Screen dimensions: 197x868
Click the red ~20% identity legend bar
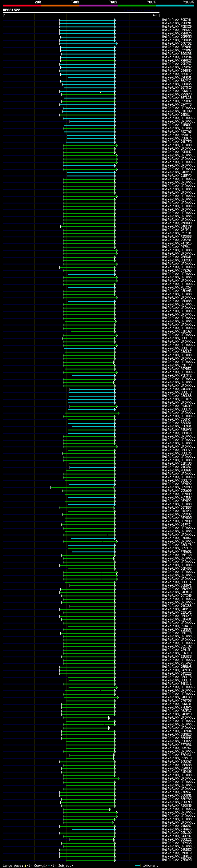point(22,6)
